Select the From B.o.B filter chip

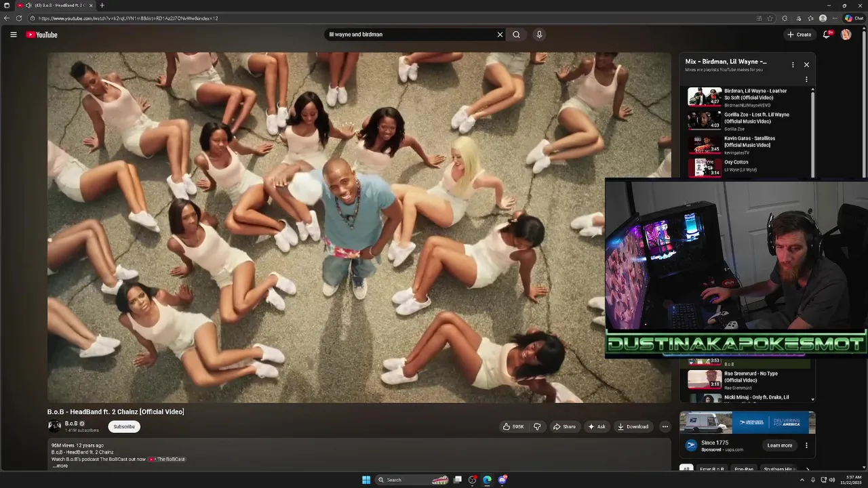(x=711, y=469)
